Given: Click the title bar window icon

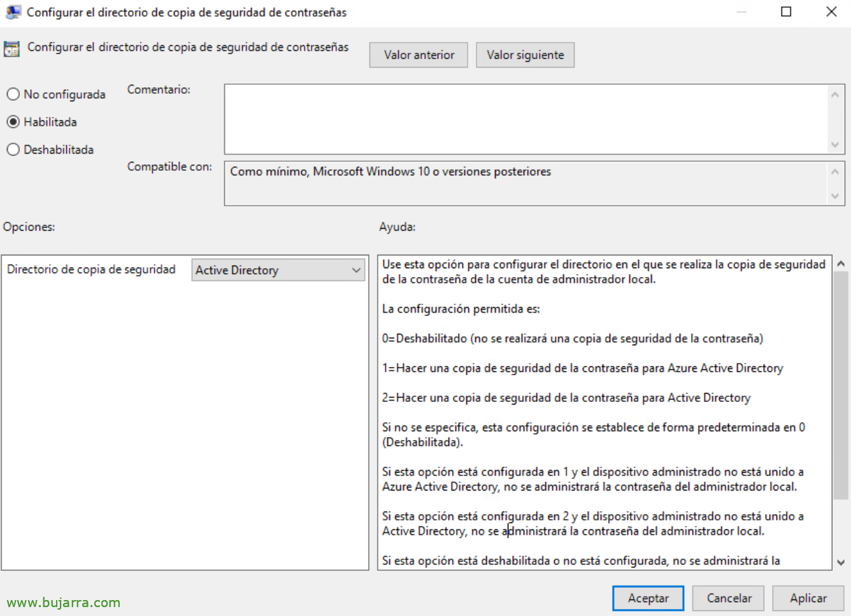Looking at the screenshot, I should (x=13, y=12).
